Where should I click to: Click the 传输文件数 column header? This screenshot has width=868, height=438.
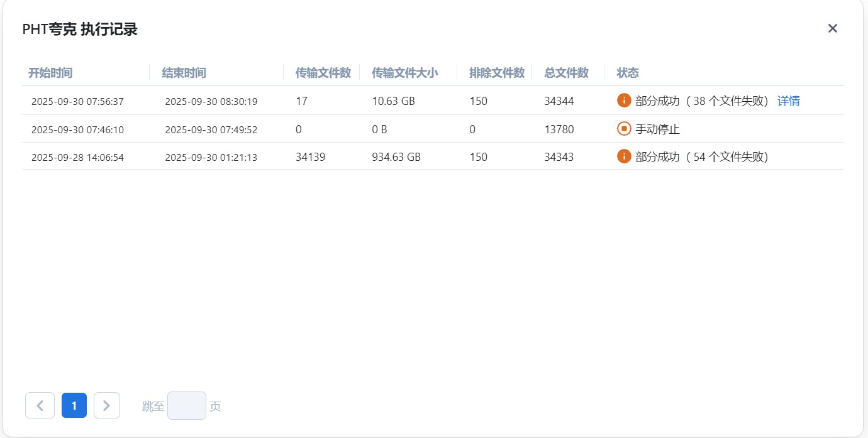click(323, 73)
